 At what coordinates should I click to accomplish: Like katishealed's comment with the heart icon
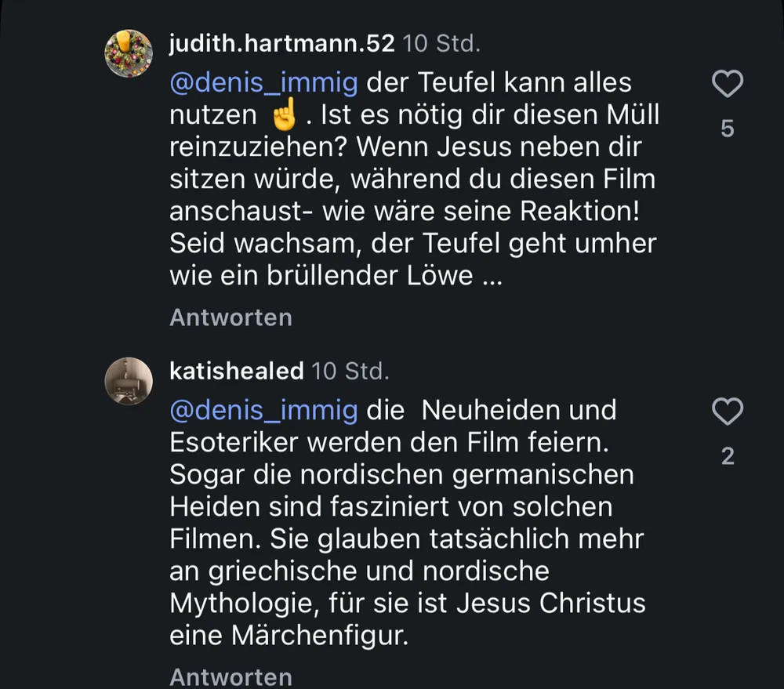[x=728, y=411]
